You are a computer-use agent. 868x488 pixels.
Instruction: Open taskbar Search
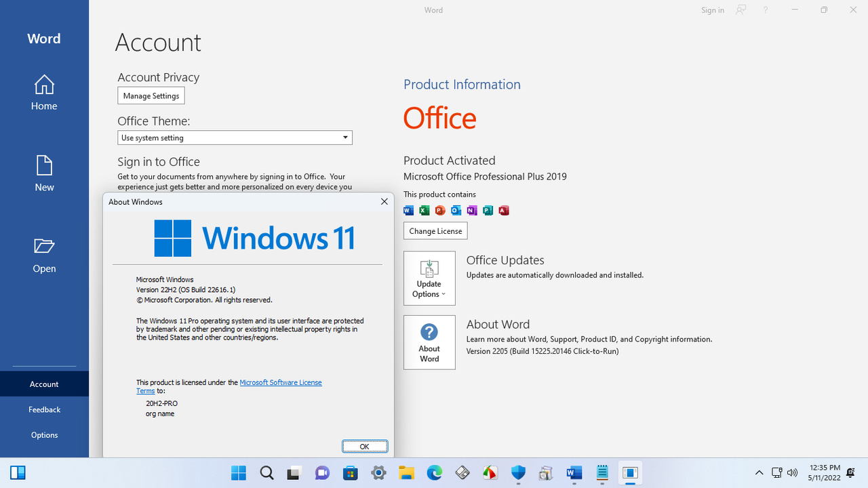tap(267, 473)
